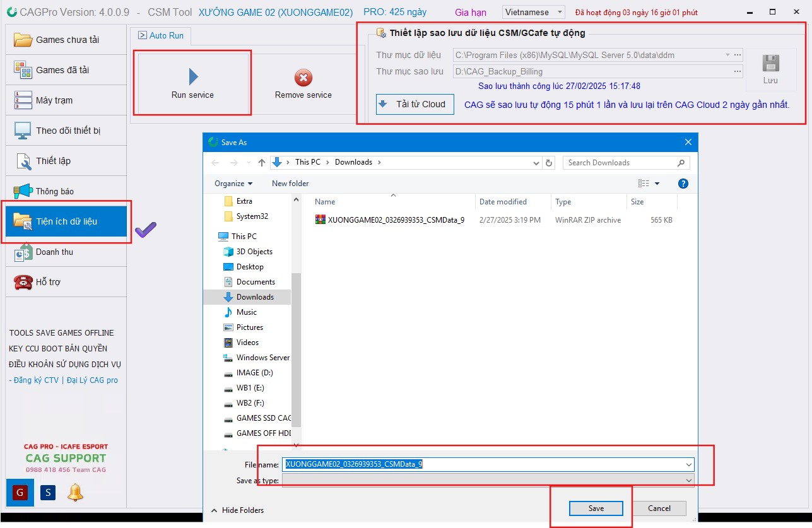812x528 pixels.
Task: Open the Vietnamese language dropdown
Action: click(x=534, y=12)
